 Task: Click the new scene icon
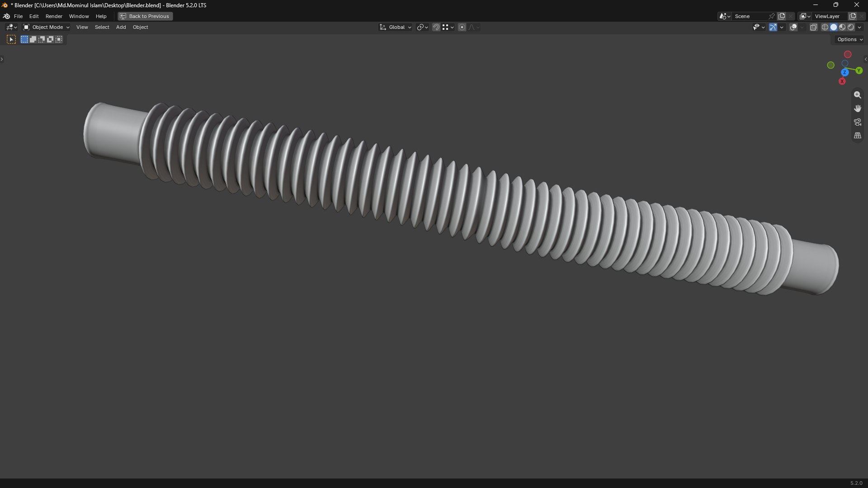tap(782, 16)
